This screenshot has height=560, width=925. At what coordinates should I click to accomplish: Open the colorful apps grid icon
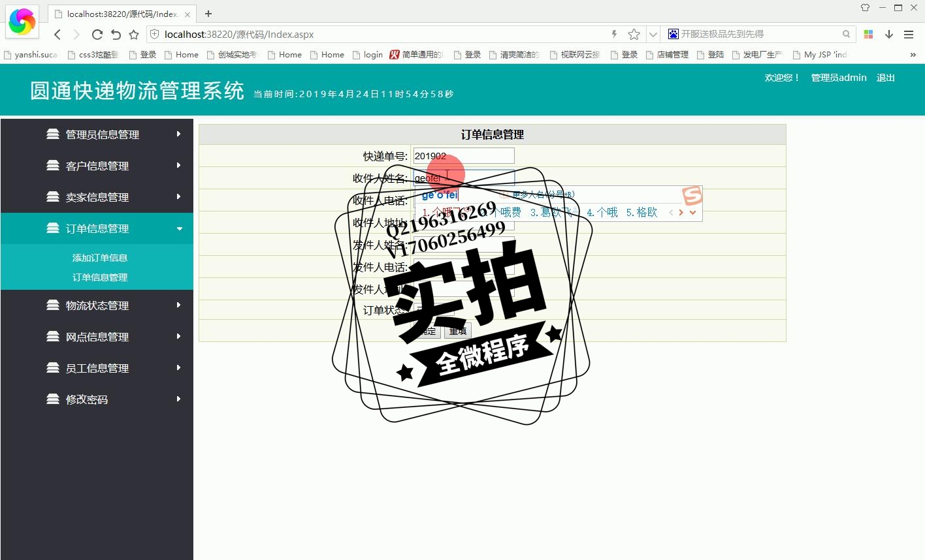868,34
